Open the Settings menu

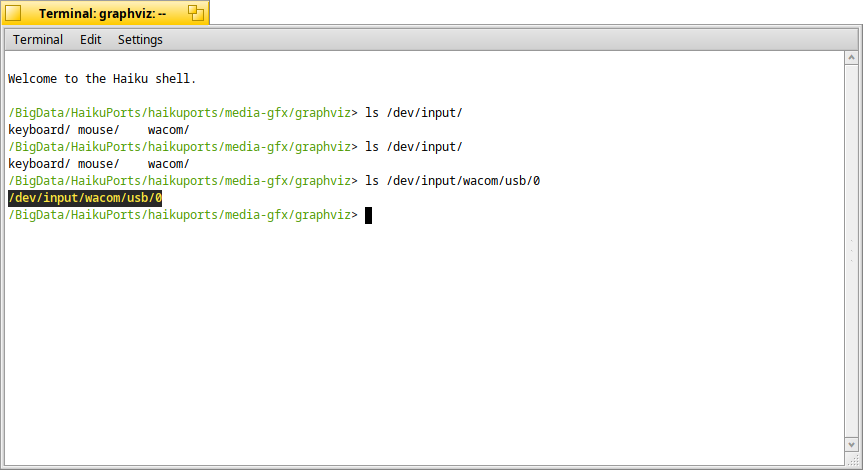pyautogui.click(x=140, y=40)
